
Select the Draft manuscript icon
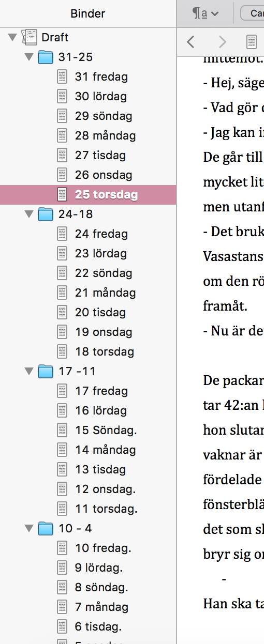[30, 37]
